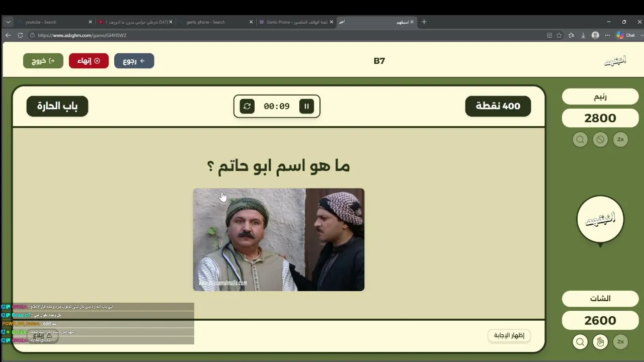Use the hand helper for team الشات

[x=600, y=342]
